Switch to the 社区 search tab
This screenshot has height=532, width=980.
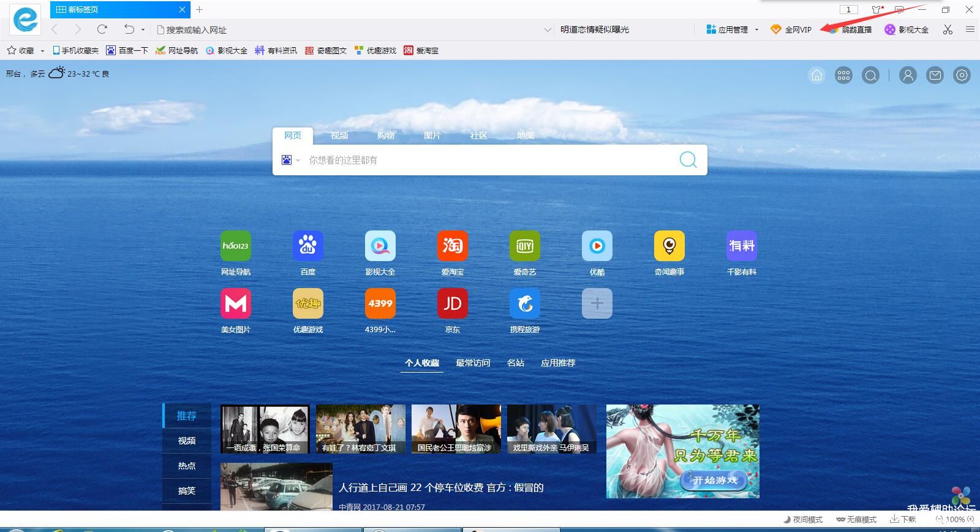tap(479, 135)
